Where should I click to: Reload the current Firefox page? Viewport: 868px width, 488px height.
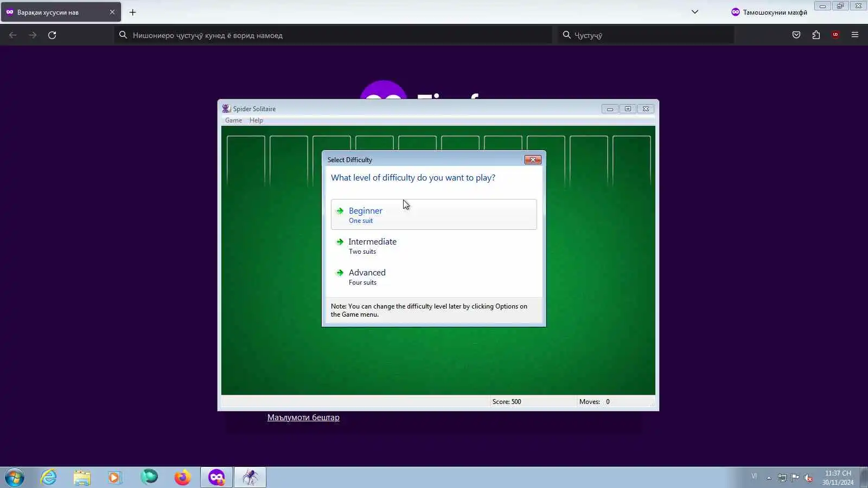[x=52, y=35]
